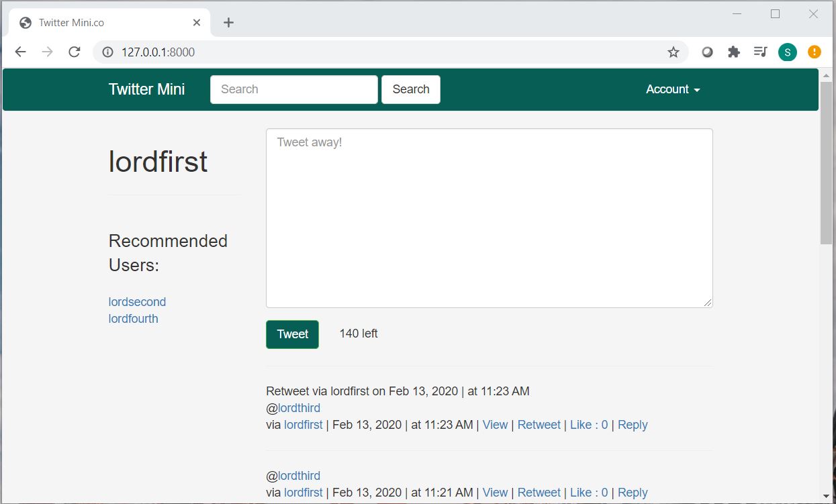Click the scrollbar down arrow
Image resolution: width=836 pixels, height=504 pixels.
[x=827, y=496]
